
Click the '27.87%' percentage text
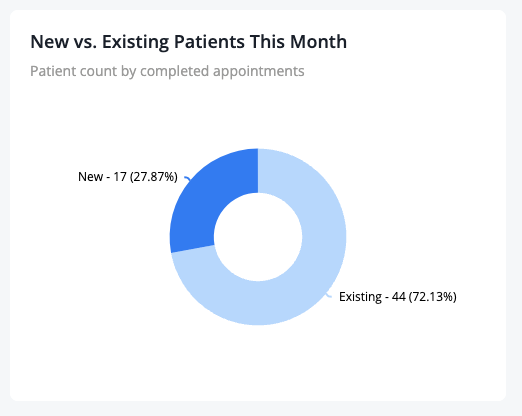[x=154, y=177]
